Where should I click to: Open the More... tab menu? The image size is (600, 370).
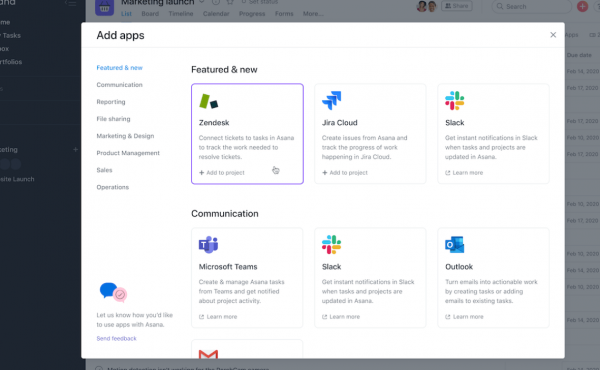(x=313, y=14)
